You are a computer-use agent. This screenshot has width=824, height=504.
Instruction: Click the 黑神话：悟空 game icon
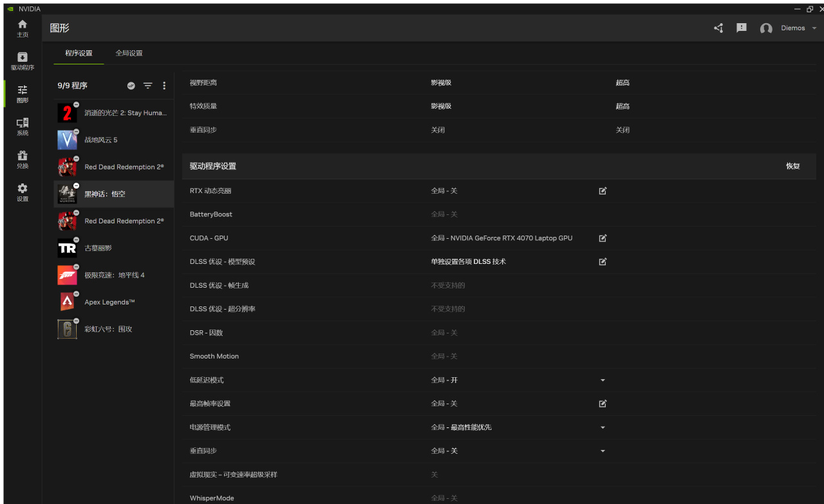67,194
